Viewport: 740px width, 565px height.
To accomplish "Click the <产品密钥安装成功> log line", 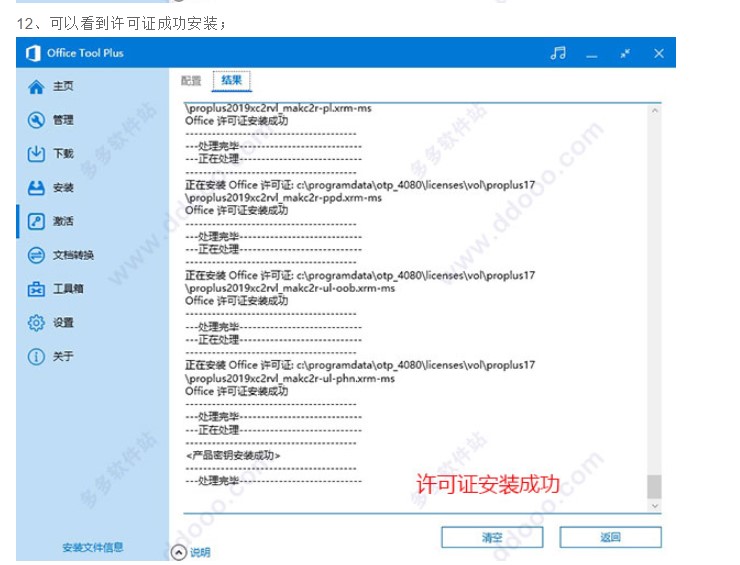I will tap(233, 455).
